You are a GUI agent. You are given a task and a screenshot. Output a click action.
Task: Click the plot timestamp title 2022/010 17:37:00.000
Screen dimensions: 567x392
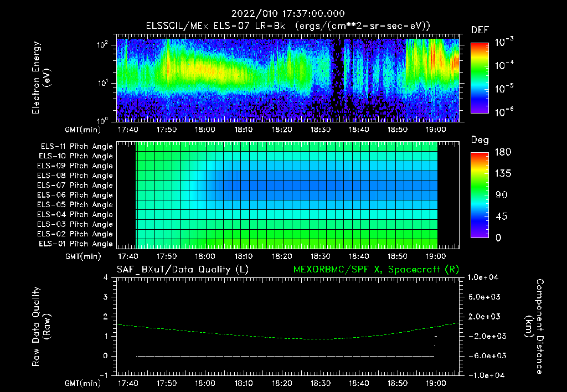point(288,14)
